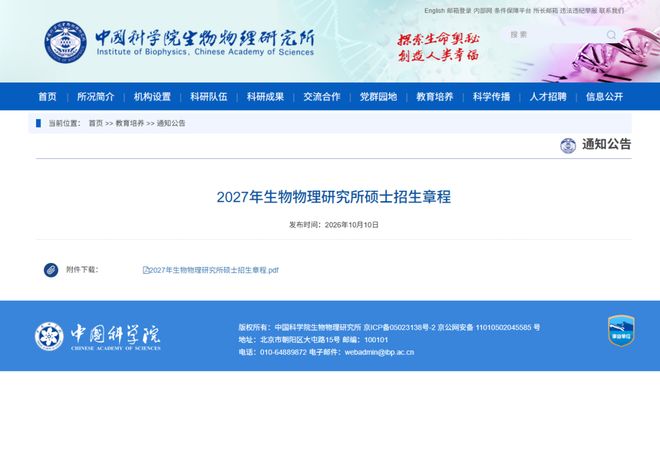This screenshot has height=464, width=660.
Task: Click 通知公告 in the breadcrumb path
Action: [171, 123]
